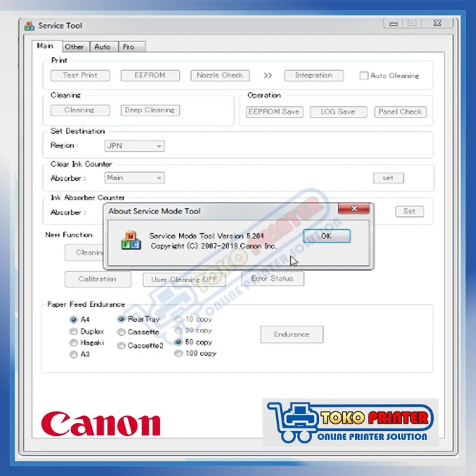The image size is (476, 476).
Task: Click the EEPROM print button
Action: (150, 75)
